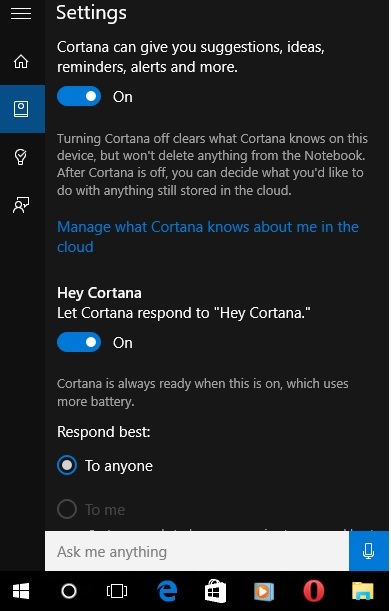Click the text "Let Cortana respond to Hey Cortana"
This screenshot has height=611, width=391.
point(184,313)
